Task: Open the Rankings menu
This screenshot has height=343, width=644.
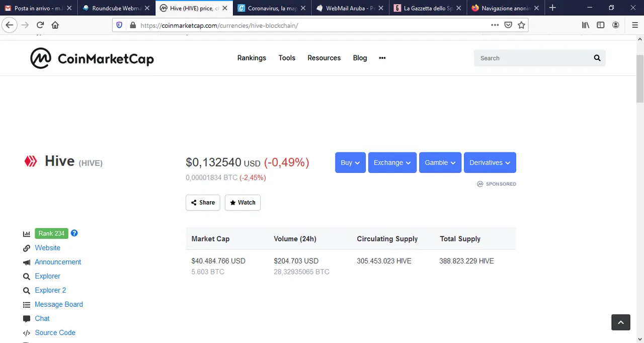Action: pyautogui.click(x=252, y=58)
